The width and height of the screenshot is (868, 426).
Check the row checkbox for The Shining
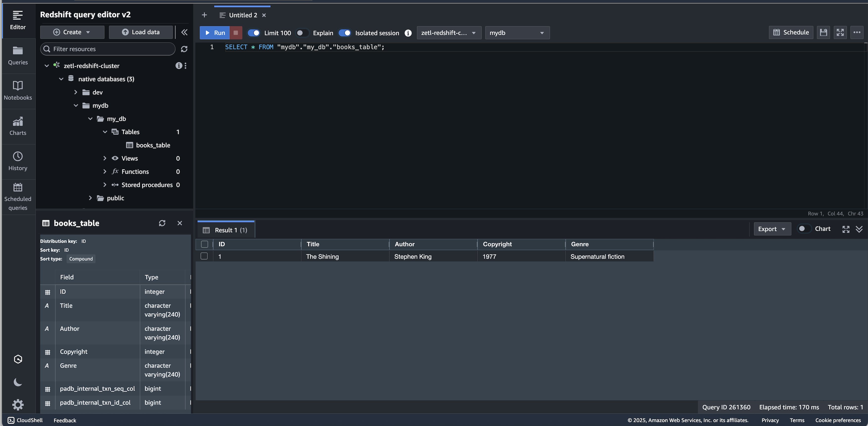[204, 256]
